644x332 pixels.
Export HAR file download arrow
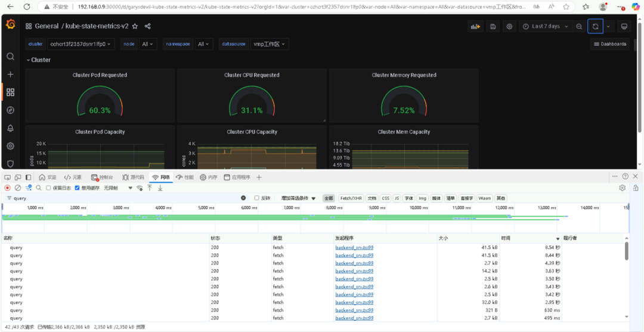click(x=160, y=187)
